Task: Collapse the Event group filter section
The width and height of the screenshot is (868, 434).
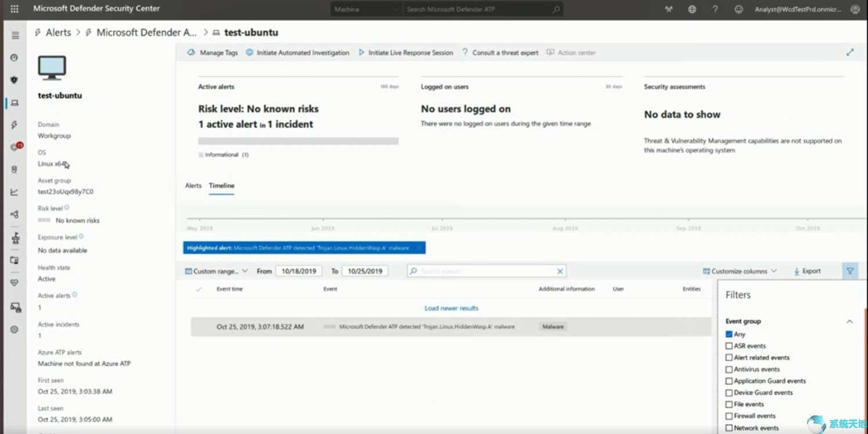Action: pyautogui.click(x=849, y=321)
